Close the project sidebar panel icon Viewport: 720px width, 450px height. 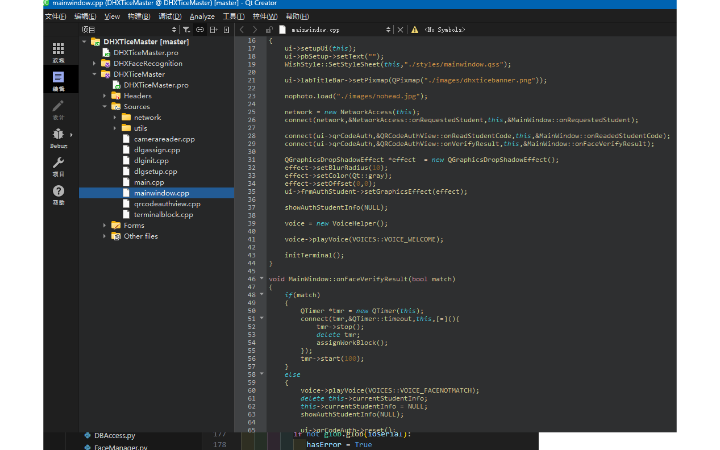tap(226, 30)
